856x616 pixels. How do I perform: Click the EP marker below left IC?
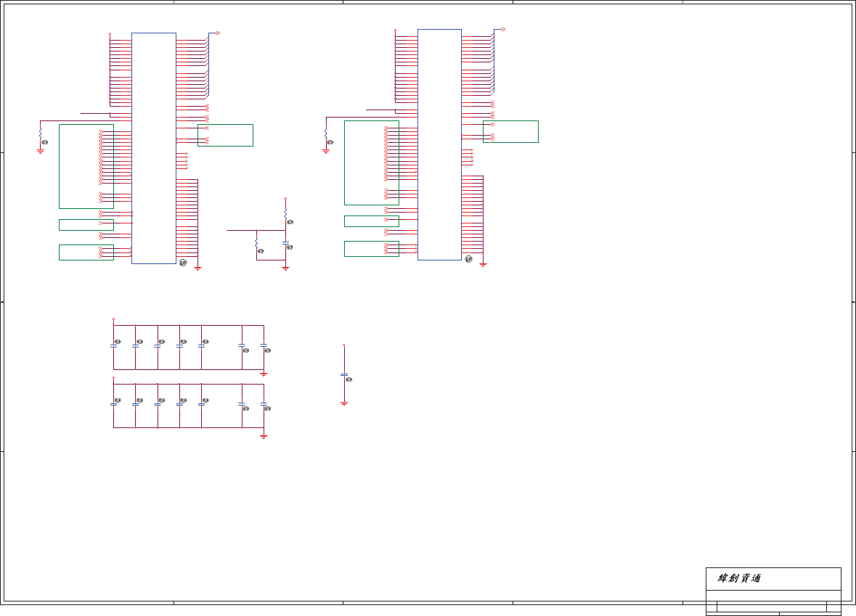(183, 263)
